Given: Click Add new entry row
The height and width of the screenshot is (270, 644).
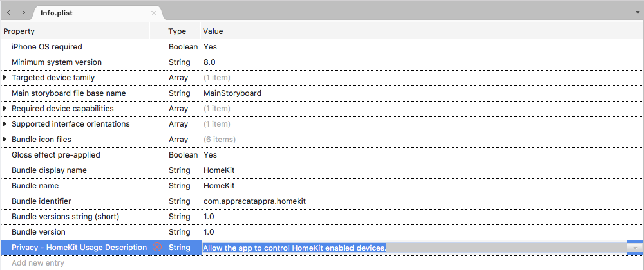Looking at the screenshot, I should click(x=38, y=263).
